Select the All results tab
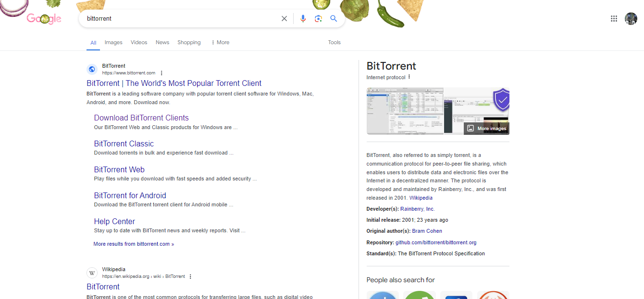Image resolution: width=644 pixels, height=299 pixels. click(x=93, y=43)
